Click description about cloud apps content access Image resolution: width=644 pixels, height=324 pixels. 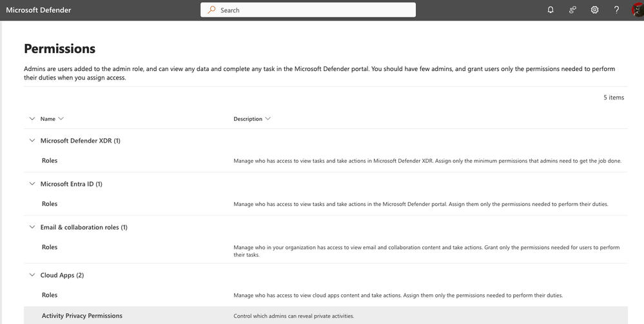tap(398, 295)
